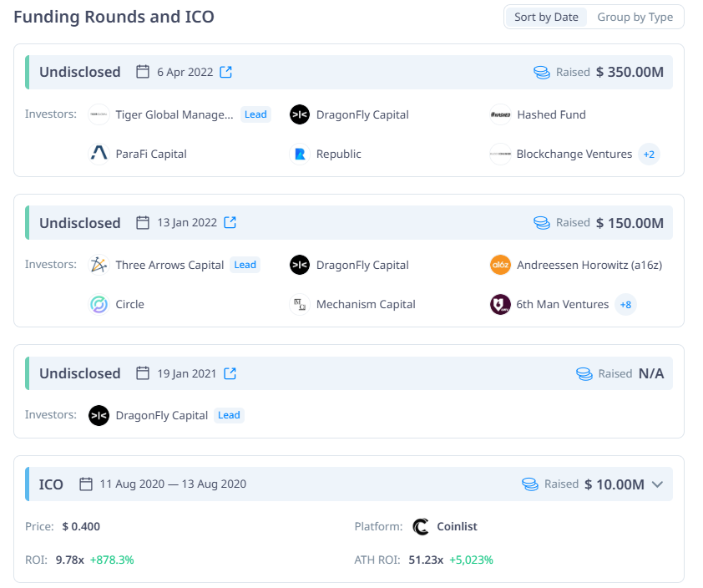The width and height of the screenshot is (703, 588).
Task: Click the Blockchange Ventures logo
Action: (x=500, y=154)
